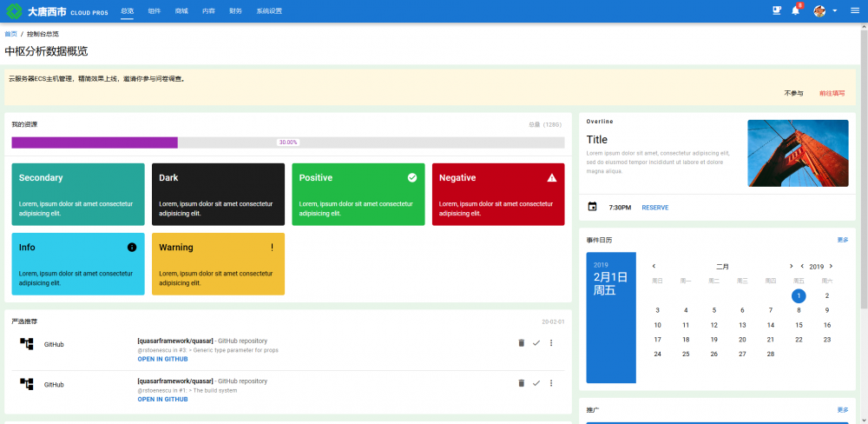Switch to 系统设置 in top navigation
Screen dimensions: 868x424
269,11
